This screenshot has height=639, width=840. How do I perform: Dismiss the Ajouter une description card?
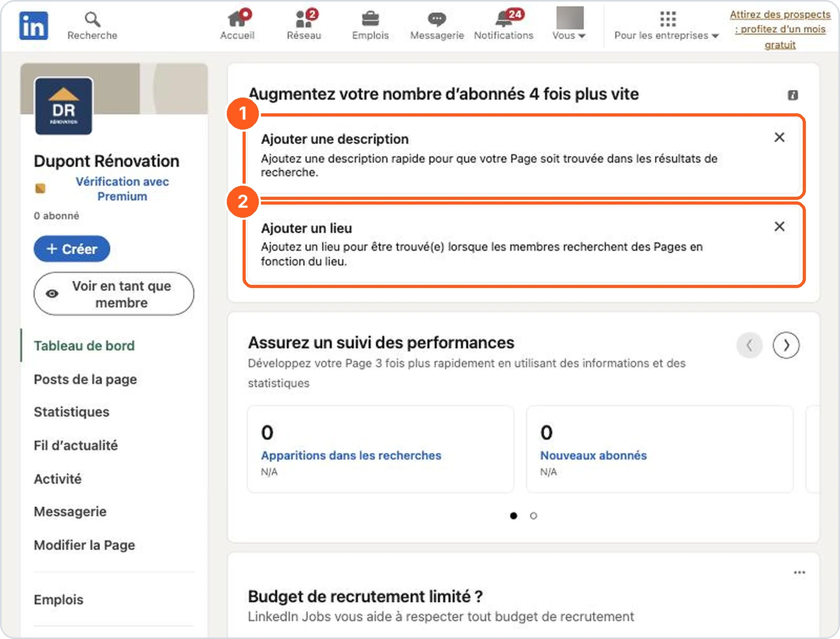click(780, 137)
